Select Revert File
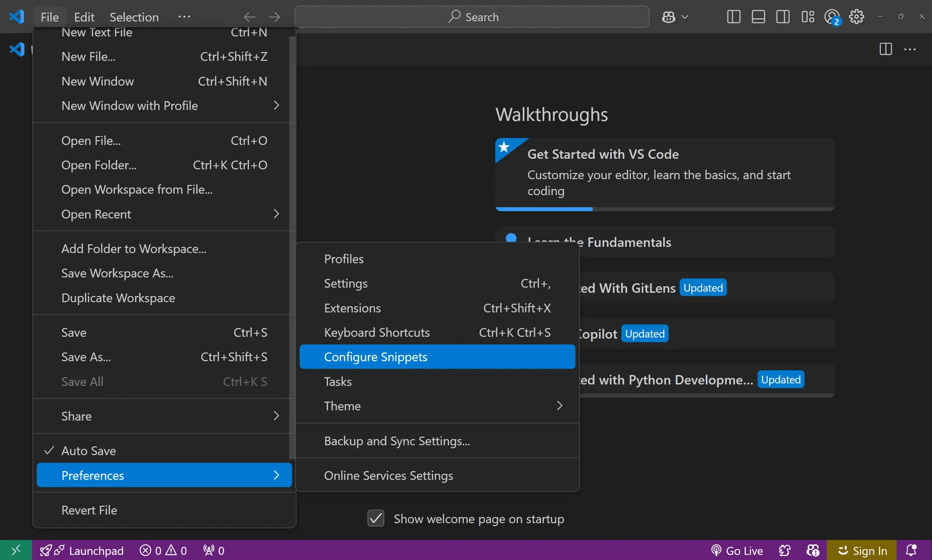The image size is (932, 560). click(x=164, y=510)
